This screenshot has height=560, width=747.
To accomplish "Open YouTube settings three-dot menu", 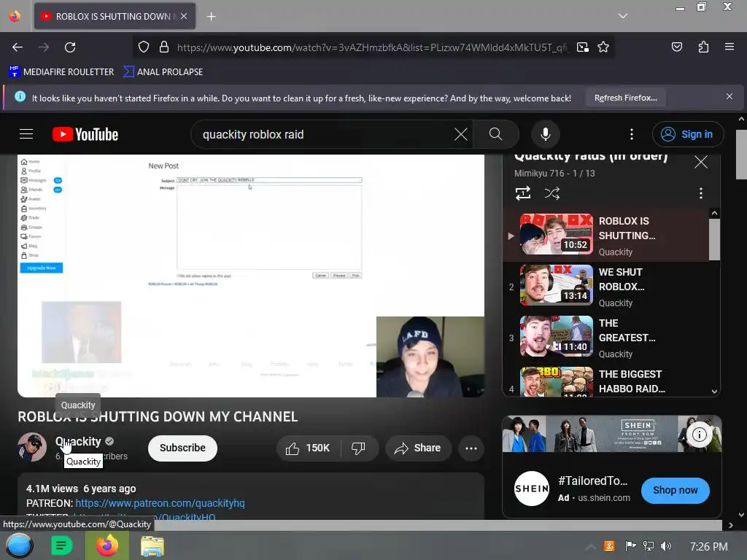I will coord(632,134).
